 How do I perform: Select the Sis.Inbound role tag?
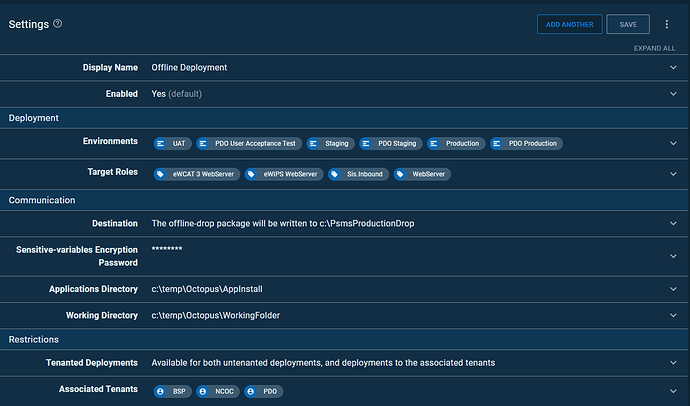pyautogui.click(x=358, y=174)
